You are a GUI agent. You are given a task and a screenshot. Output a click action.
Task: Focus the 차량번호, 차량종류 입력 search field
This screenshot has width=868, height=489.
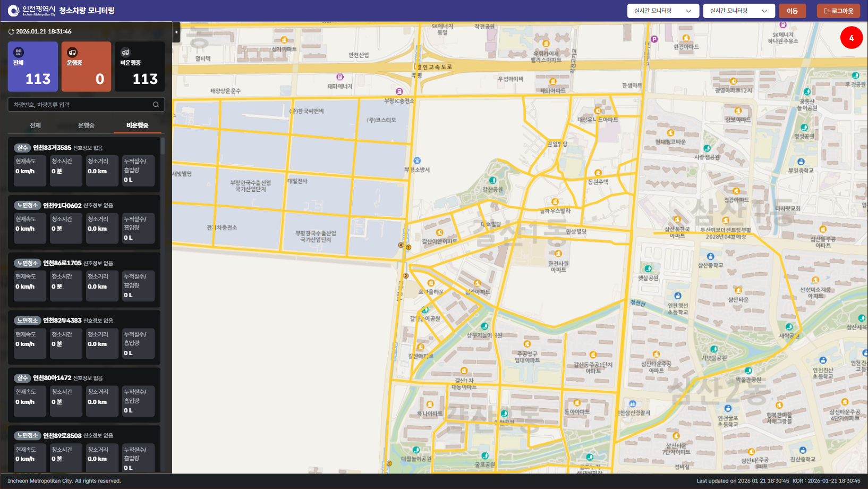[80, 105]
